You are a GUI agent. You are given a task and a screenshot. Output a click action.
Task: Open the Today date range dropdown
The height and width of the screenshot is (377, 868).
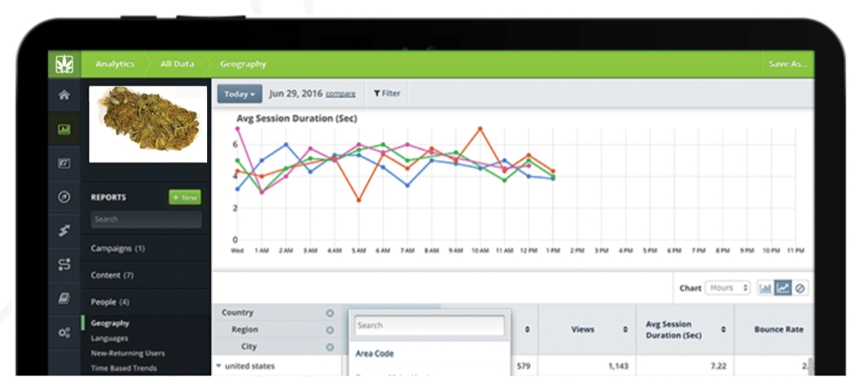[x=239, y=94]
